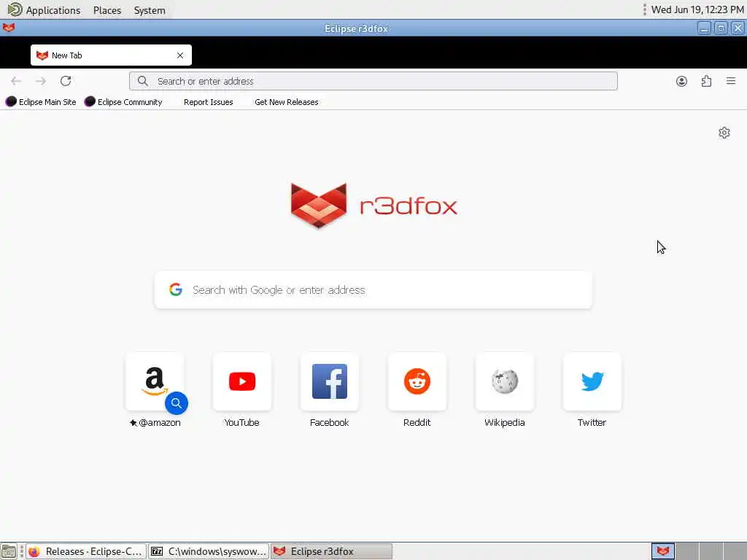Click Eclipse r3dfox taskbar button
747x560 pixels.
tap(332, 551)
